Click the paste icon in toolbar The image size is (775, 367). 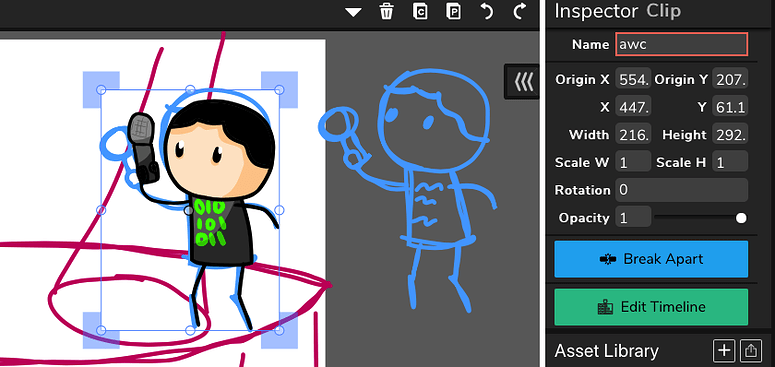[453, 11]
